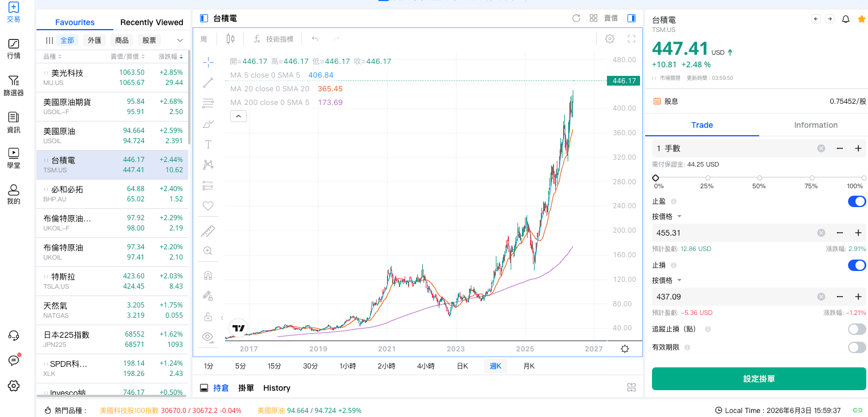Open the Recently Viewed tab
Image resolution: width=868 pixels, height=417 pixels.
[152, 22]
